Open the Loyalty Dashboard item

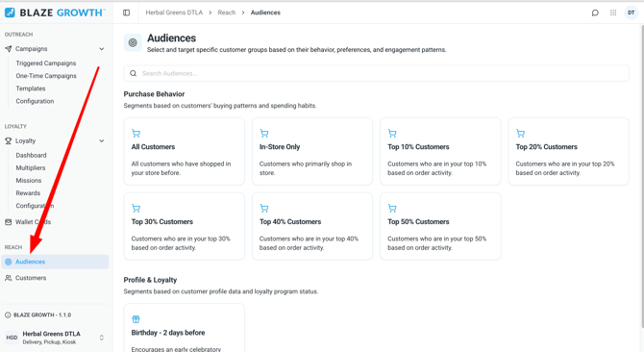pyautogui.click(x=31, y=155)
